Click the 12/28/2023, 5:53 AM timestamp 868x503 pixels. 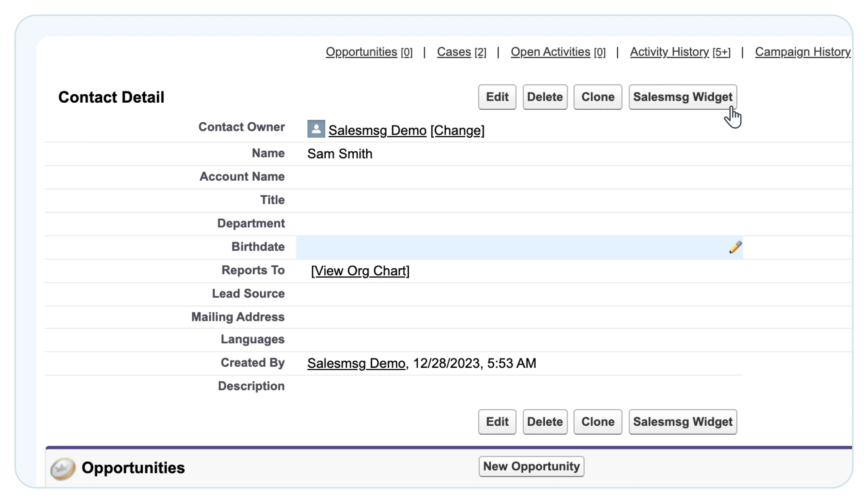475,363
